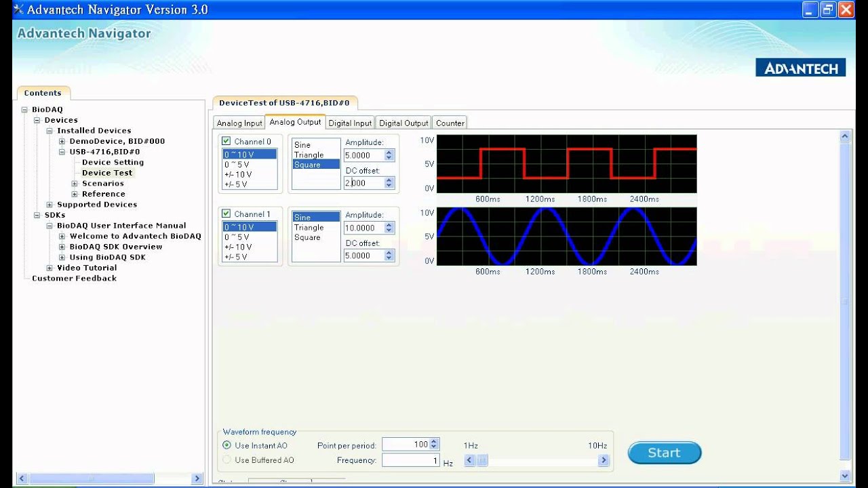Choose Square waveform for Channel 0
The image size is (868, 488).
[316, 165]
